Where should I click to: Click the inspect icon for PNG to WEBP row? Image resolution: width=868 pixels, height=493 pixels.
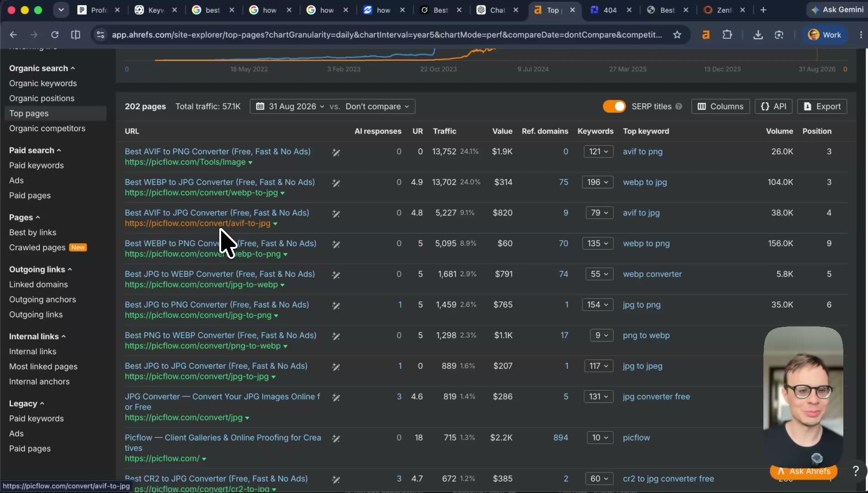pyautogui.click(x=336, y=336)
